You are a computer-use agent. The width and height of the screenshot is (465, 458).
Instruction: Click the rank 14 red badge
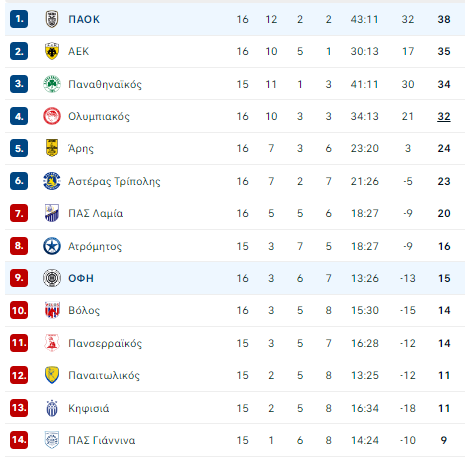(x=19, y=440)
